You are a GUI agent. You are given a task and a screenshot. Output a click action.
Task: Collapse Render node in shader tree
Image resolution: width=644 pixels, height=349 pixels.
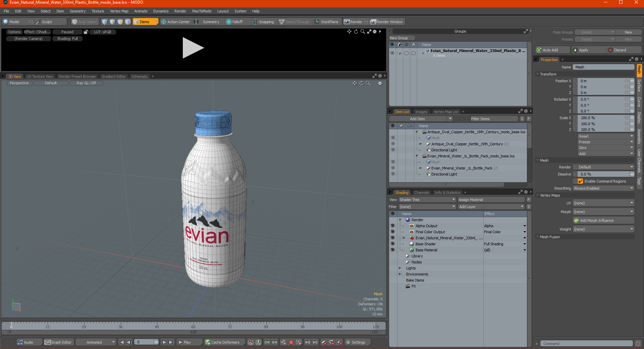point(400,220)
